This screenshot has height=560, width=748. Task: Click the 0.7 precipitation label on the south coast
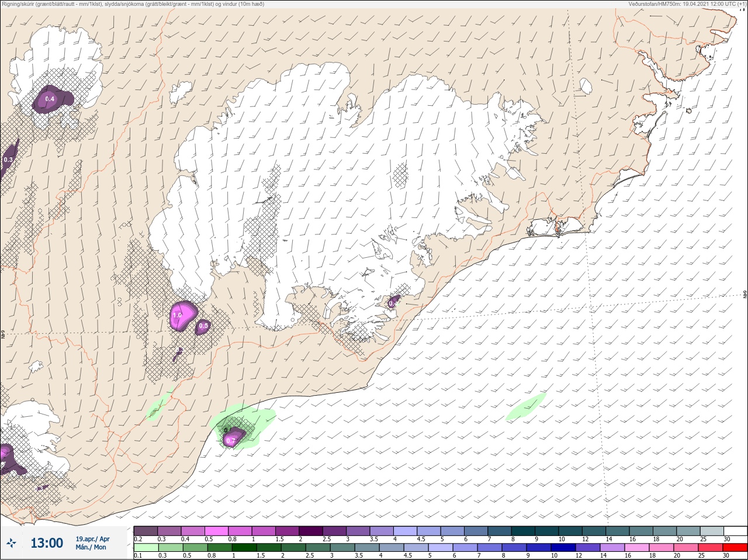click(230, 440)
